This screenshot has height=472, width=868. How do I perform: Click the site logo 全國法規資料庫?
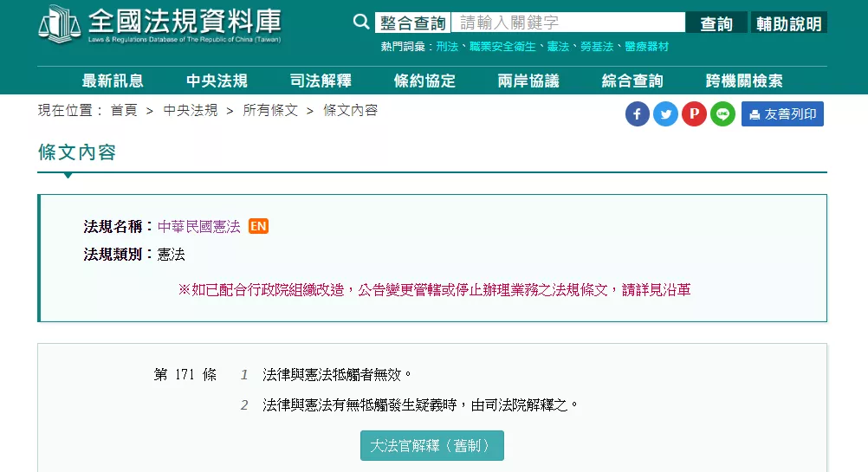pyautogui.click(x=159, y=24)
